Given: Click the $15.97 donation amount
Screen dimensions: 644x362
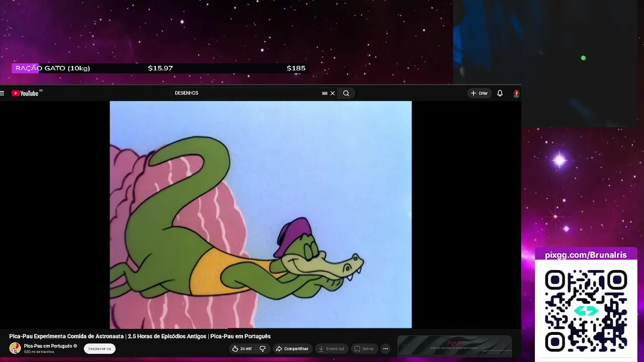Looking at the screenshot, I should (160, 68).
